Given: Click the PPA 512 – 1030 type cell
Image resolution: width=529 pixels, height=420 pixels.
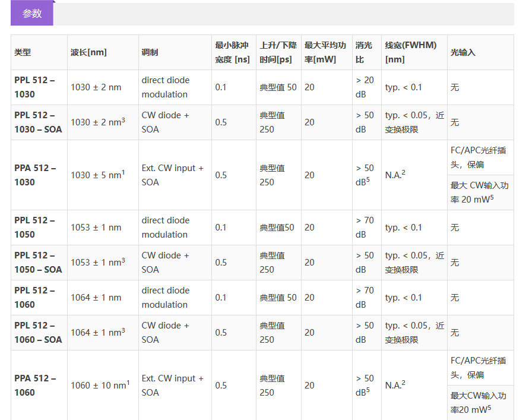Looking at the screenshot, I should (35, 175).
